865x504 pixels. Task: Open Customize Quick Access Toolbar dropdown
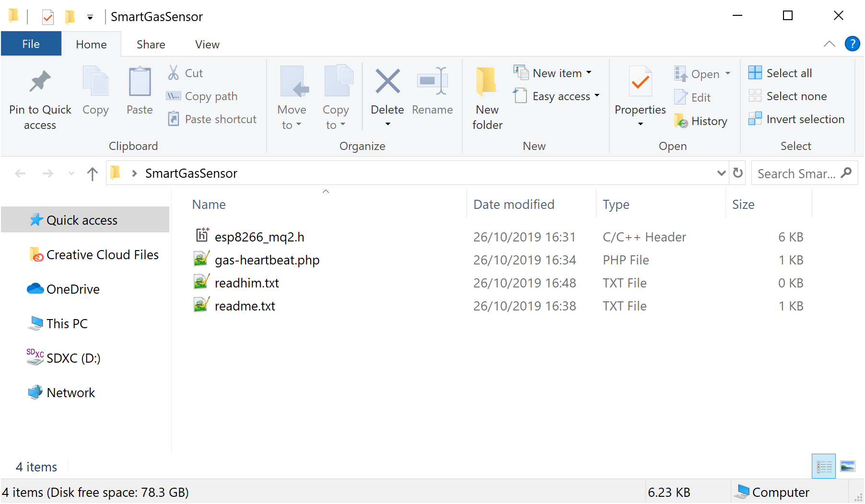point(90,18)
